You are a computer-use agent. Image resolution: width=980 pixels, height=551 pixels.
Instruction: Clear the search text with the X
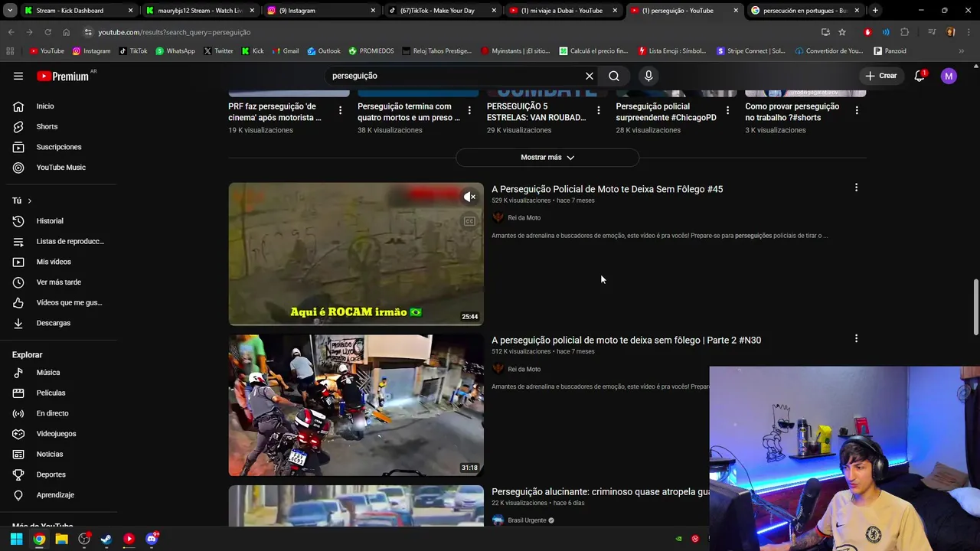pyautogui.click(x=590, y=76)
